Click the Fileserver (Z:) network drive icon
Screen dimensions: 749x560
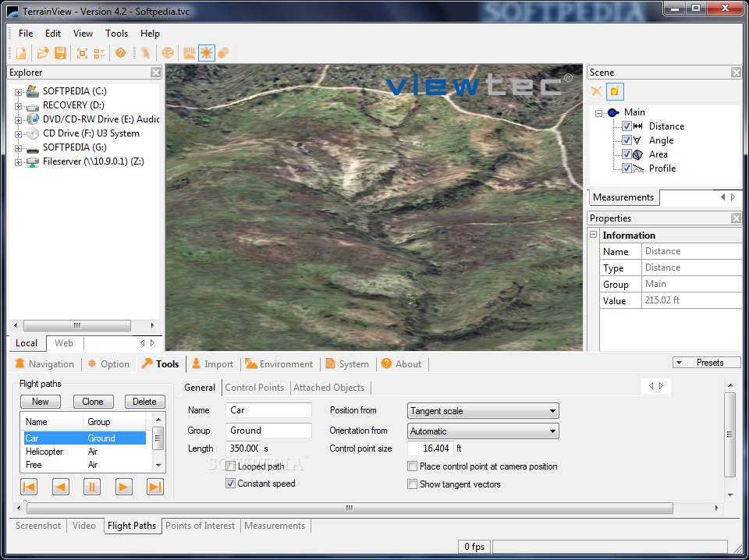(33, 161)
